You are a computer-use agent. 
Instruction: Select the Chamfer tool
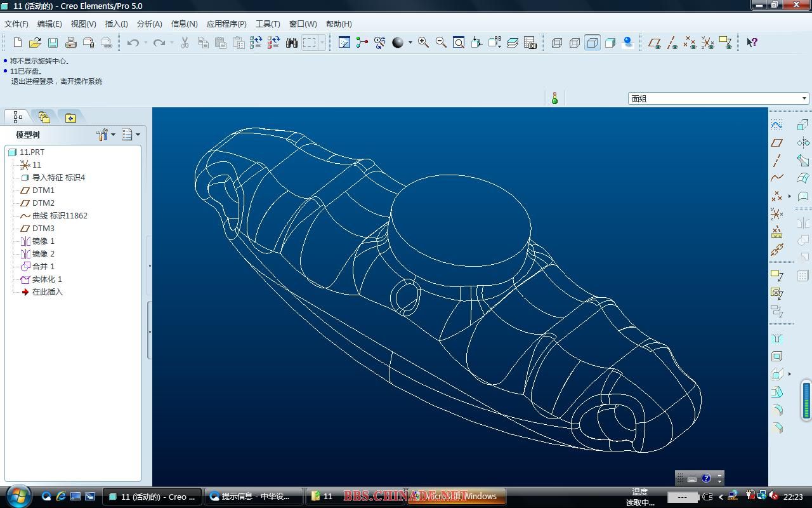click(776, 428)
